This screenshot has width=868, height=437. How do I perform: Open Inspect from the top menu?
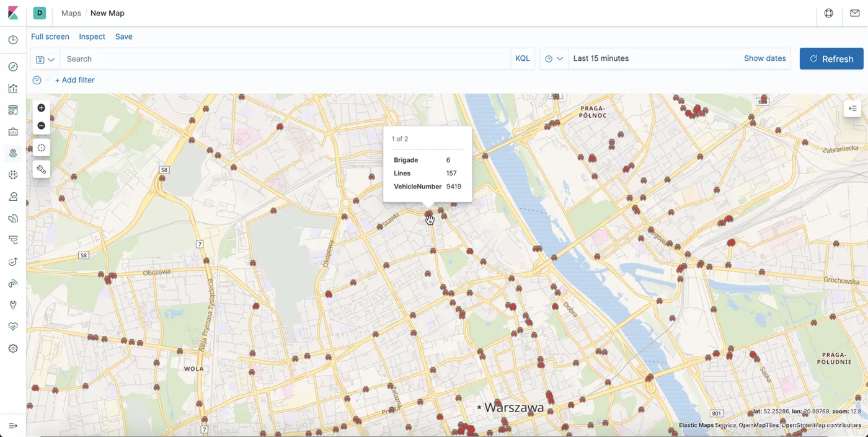pyautogui.click(x=92, y=37)
